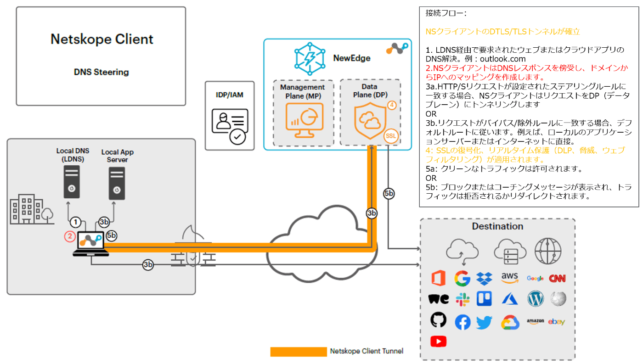Click the Wikipedia globe logo

tap(558, 299)
